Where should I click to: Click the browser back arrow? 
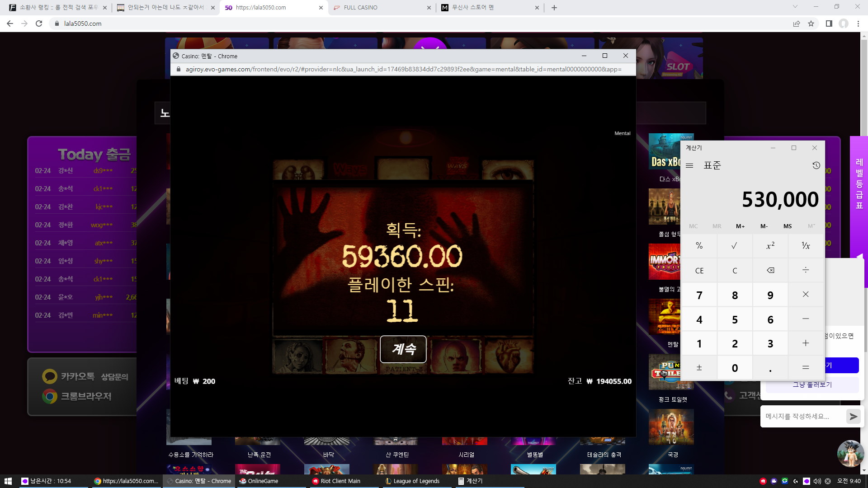tap(10, 23)
